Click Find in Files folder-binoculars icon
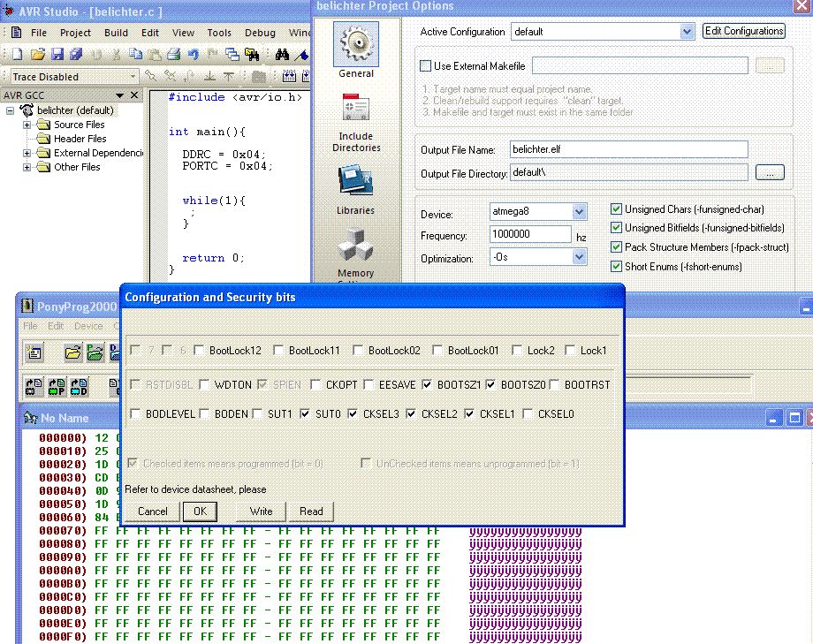 (x=252, y=54)
